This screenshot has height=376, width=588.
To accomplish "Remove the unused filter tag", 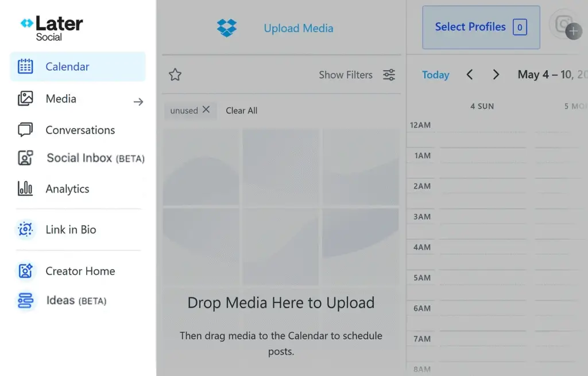I will pos(206,110).
